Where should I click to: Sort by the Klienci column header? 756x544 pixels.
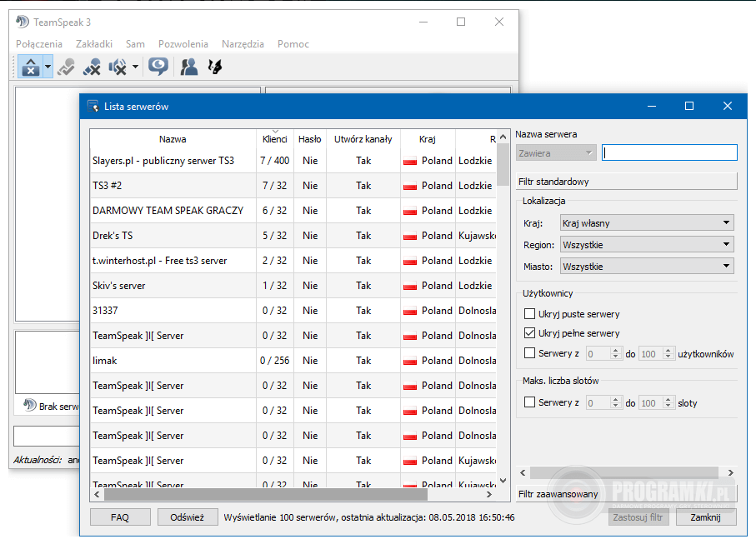[x=275, y=139]
